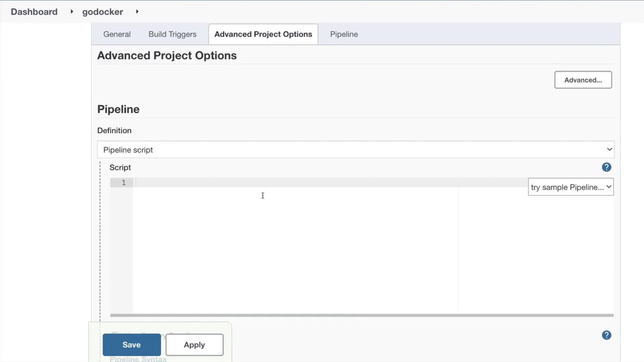This screenshot has width=644, height=362.
Task: Toggle the Use Groovy Sandbox checkbox
Action: pyautogui.click(x=115, y=334)
